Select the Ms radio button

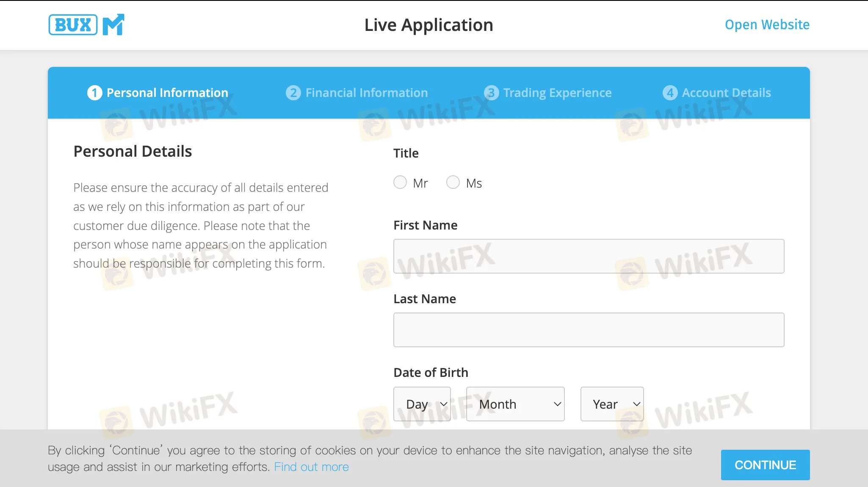click(x=453, y=183)
